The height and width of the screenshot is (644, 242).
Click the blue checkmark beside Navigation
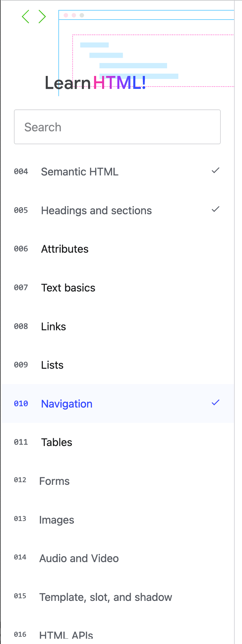(x=215, y=402)
